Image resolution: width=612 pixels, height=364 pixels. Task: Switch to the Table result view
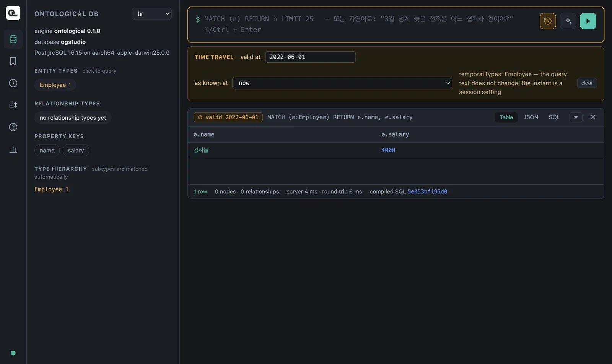pyautogui.click(x=506, y=117)
